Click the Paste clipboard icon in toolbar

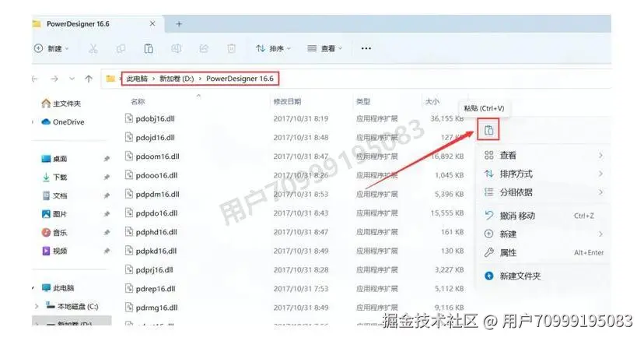click(149, 48)
